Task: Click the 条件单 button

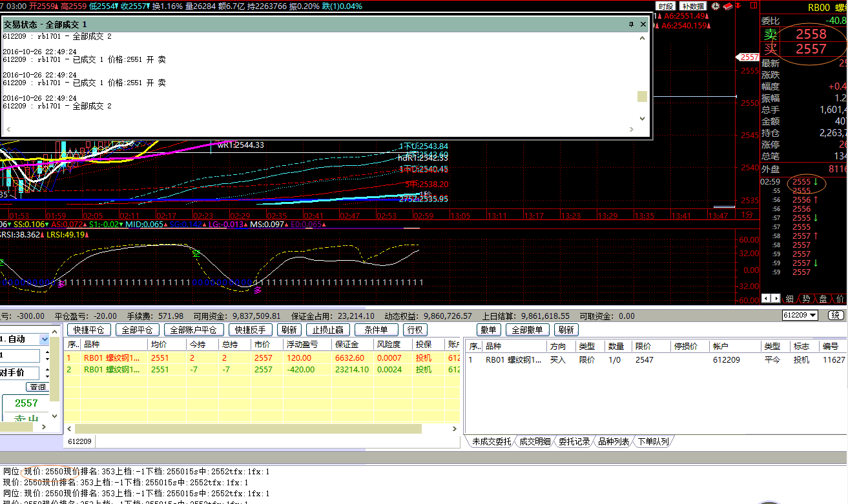Action: pyautogui.click(x=377, y=330)
